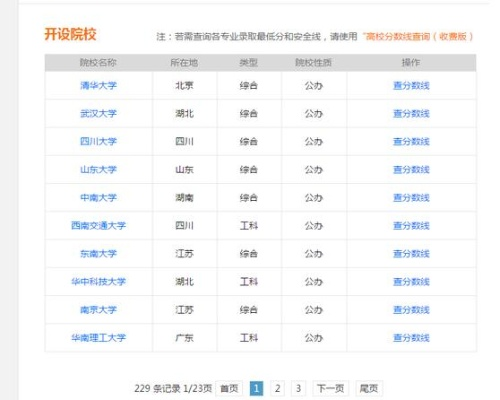Go to 下一页 next page
Viewport: 500px width, 400px height.
pos(330,388)
